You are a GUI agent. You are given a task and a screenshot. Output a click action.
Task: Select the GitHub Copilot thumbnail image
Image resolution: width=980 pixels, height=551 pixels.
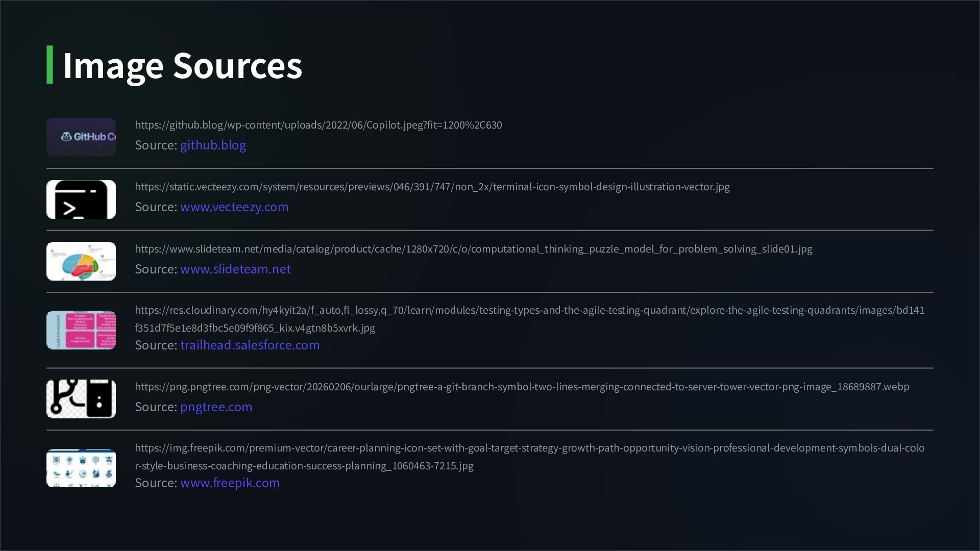pyautogui.click(x=81, y=137)
